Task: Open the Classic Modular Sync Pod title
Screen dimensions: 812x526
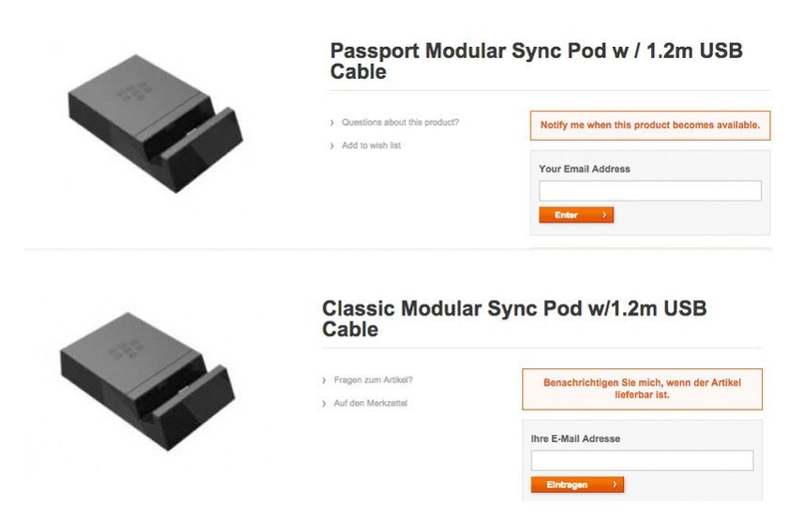Action: click(x=513, y=318)
